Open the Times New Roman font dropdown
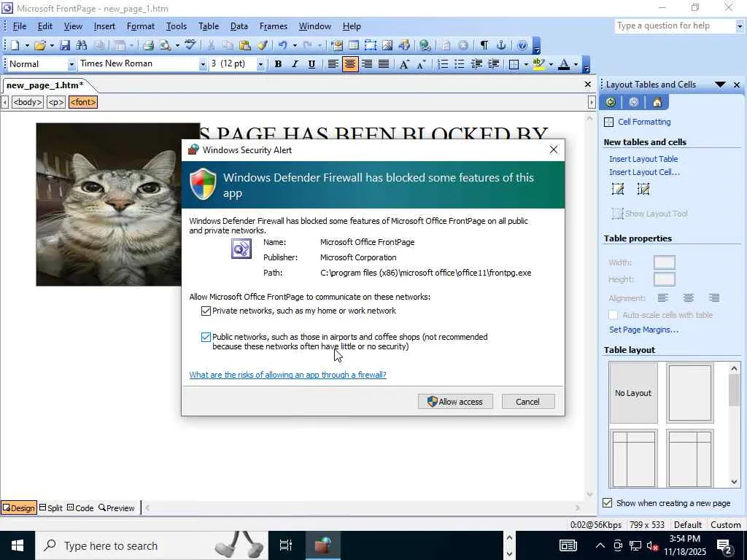The height and width of the screenshot is (560, 747). point(203,64)
